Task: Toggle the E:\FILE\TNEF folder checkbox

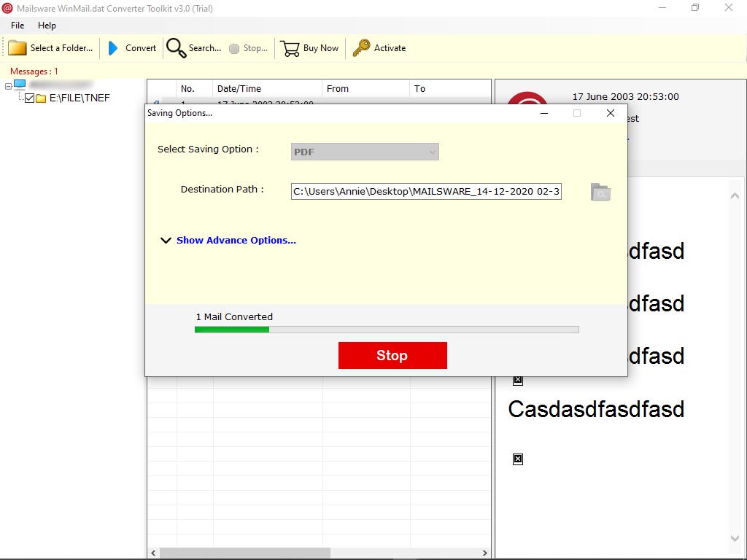Action: (29, 98)
